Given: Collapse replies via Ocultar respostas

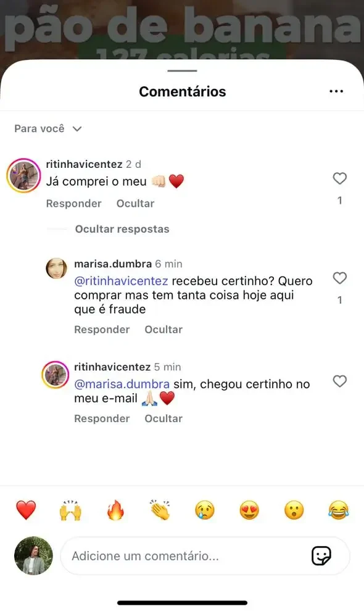Looking at the screenshot, I should point(123,229).
